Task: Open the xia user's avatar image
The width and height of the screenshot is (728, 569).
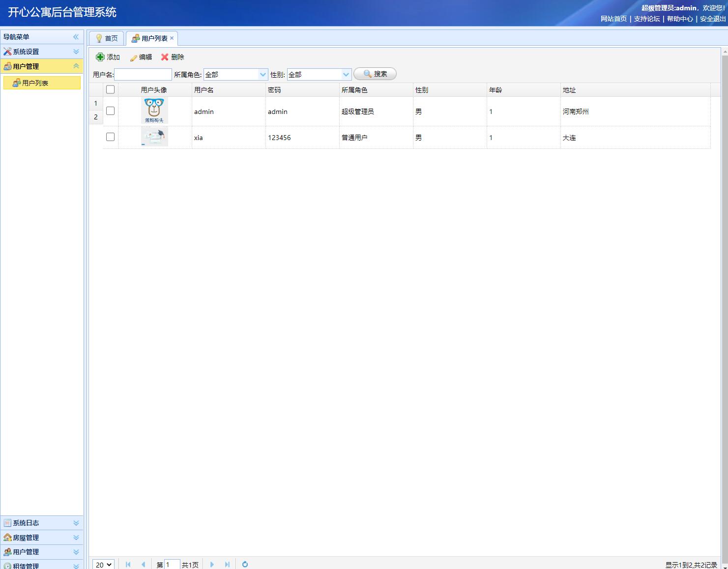Action: tap(154, 137)
